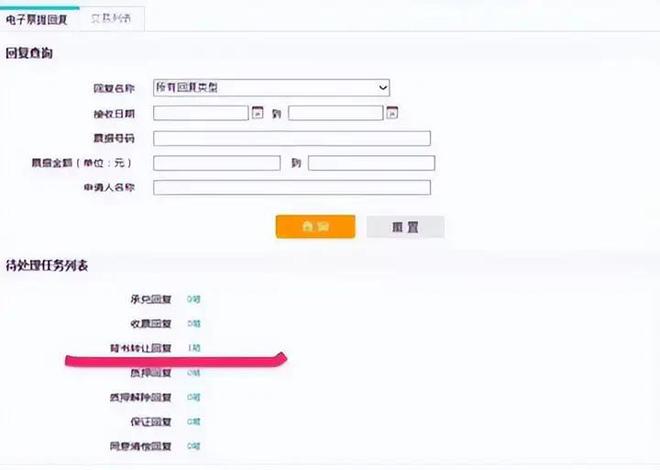Viewport: 660px width, 470px height.
Task: Click the 承兑回复 task label
Action: pyautogui.click(x=151, y=299)
